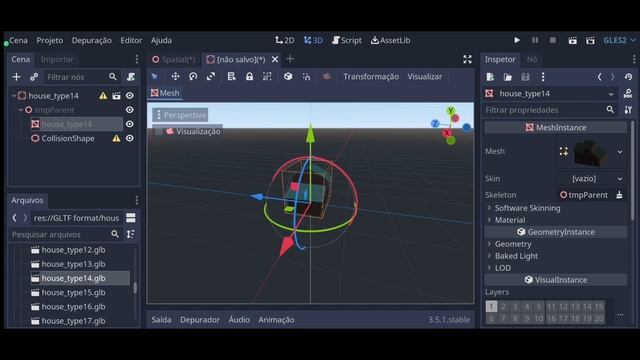The height and width of the screenshot is (360, 640).
Task: Switch to the Importar tab
Action: (x=57, y=60)
